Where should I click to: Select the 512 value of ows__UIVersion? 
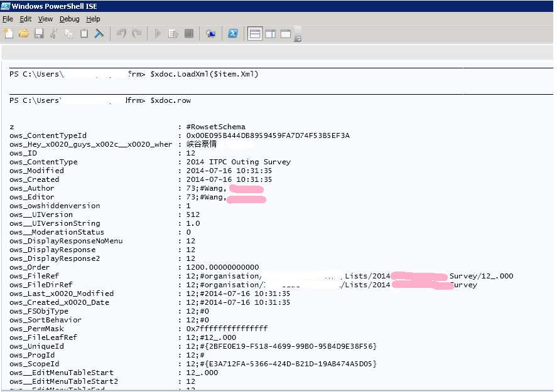pyautogui.click(x=193, y=215)
